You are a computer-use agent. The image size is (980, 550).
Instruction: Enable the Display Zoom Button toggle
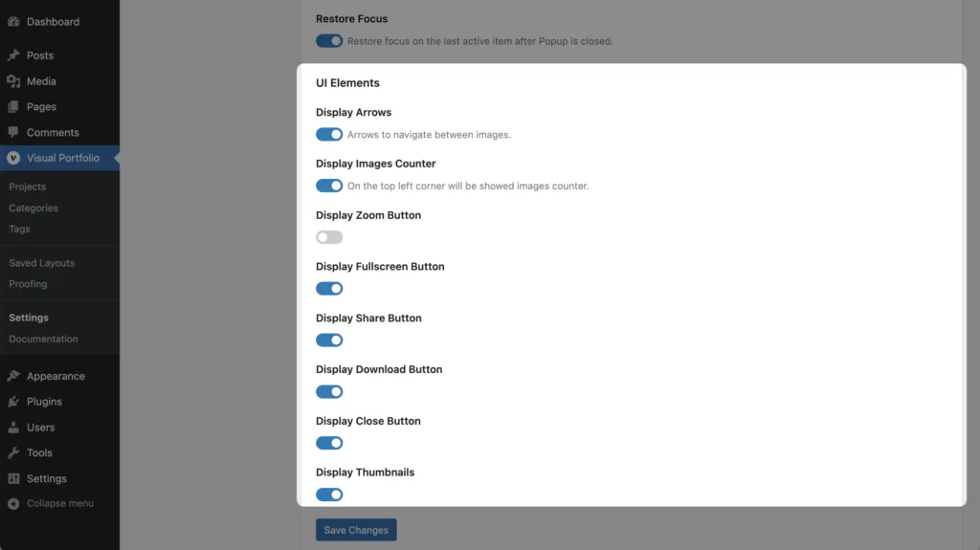[329, 237]
